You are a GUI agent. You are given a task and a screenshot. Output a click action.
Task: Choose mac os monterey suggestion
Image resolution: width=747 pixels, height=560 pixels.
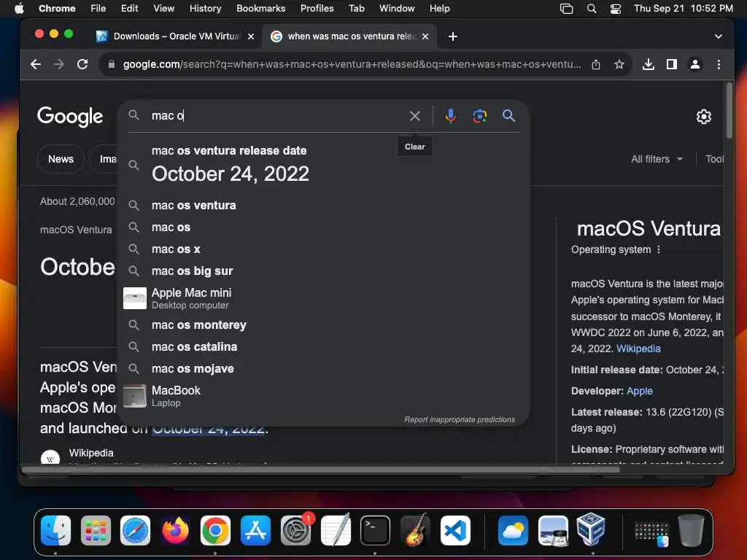click(324, 324)
